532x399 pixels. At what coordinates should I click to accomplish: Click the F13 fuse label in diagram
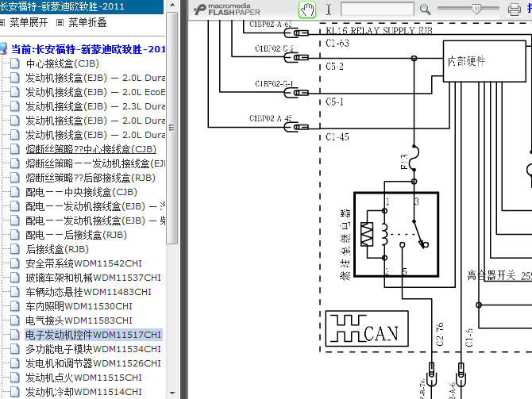pyautogui.click(x=404, y=162)
